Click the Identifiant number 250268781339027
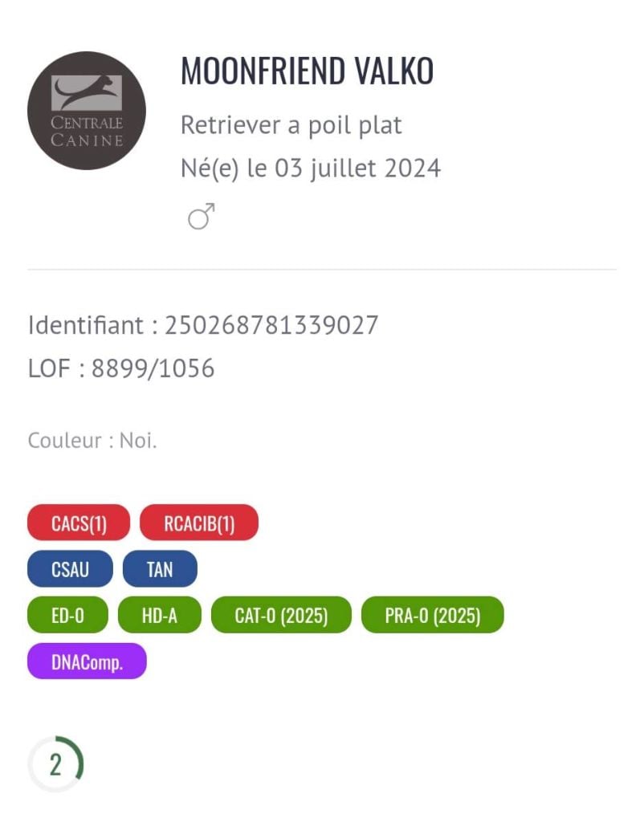Viewport: 644px width, 822px height. point(271,325)
